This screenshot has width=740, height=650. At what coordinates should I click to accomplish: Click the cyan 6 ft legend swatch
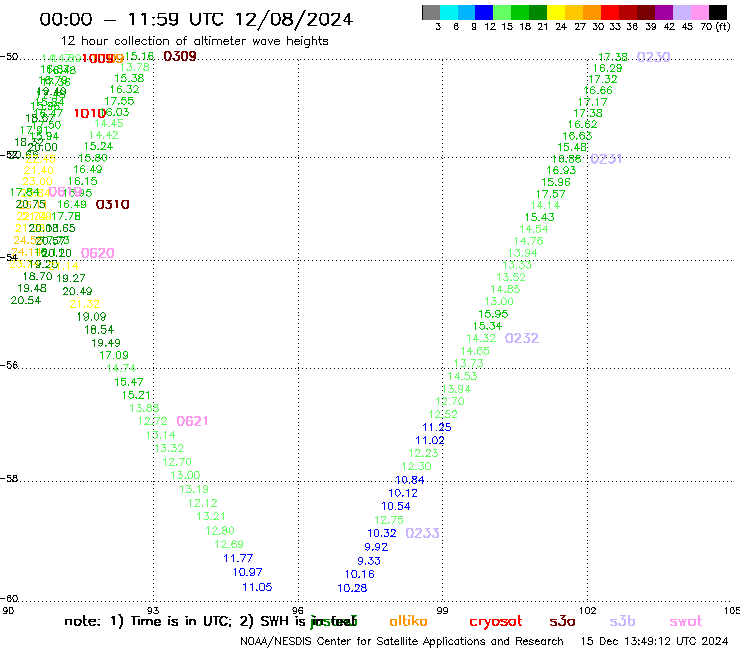pyautogui.click(x=449, y=12)
